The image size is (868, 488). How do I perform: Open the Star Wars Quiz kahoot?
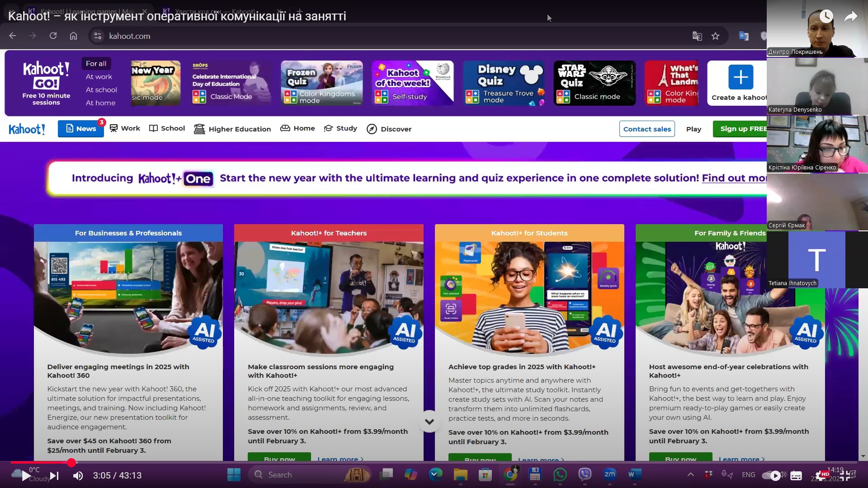coord(594,83)
